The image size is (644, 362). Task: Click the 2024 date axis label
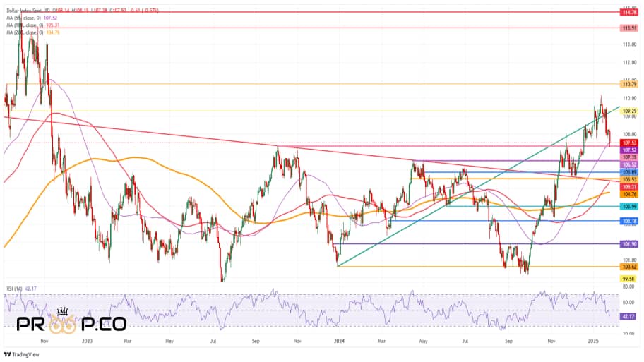tap(338, 341)
